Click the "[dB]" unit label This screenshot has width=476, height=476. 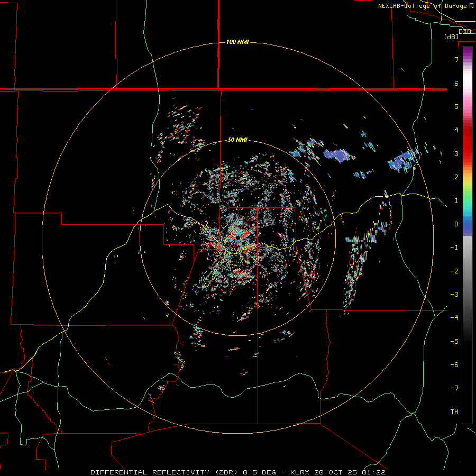(452, 36)
